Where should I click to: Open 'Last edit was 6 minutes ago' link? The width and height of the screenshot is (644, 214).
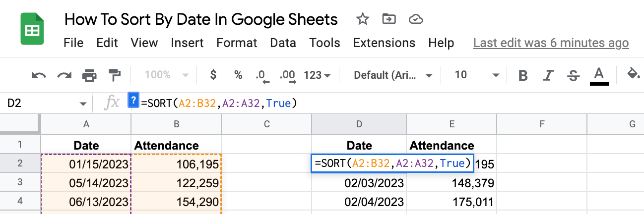[551, 43]
